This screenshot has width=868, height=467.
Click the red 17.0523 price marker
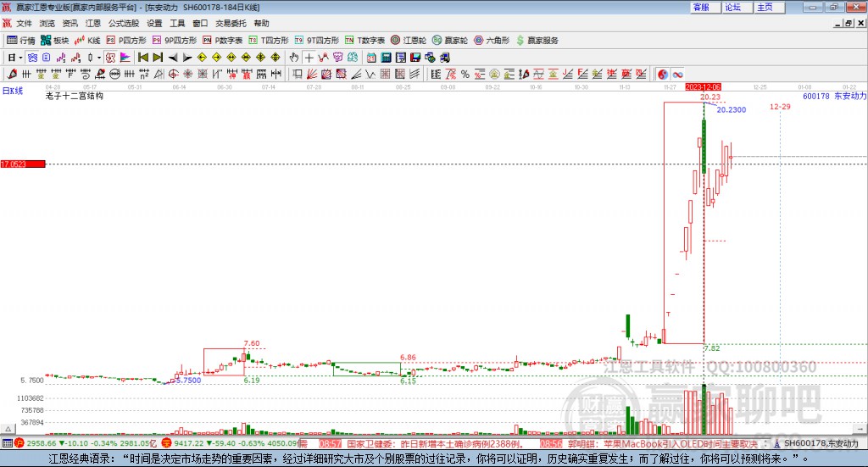(22, 164)
